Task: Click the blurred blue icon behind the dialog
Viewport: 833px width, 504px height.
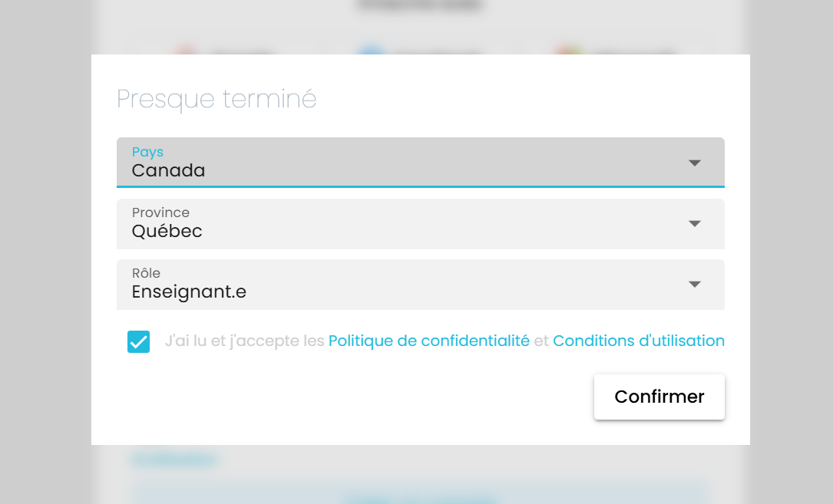Action: coord(372,51)
